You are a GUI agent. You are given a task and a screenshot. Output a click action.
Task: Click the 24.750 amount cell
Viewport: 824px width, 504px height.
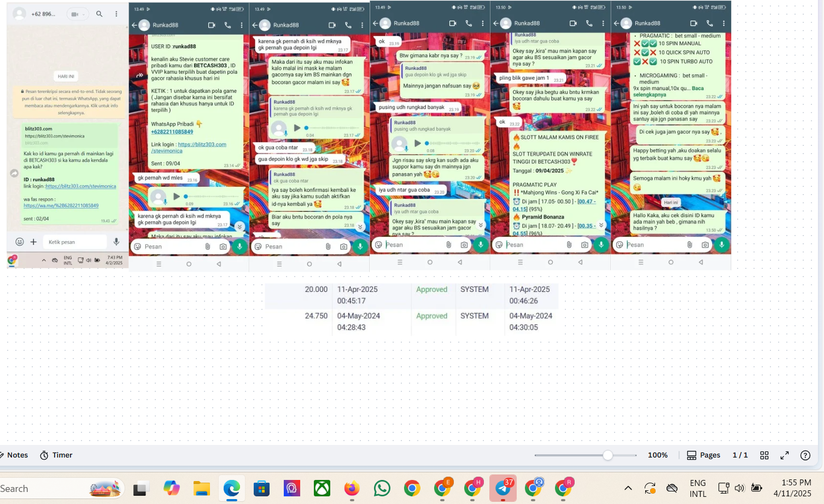316,315
